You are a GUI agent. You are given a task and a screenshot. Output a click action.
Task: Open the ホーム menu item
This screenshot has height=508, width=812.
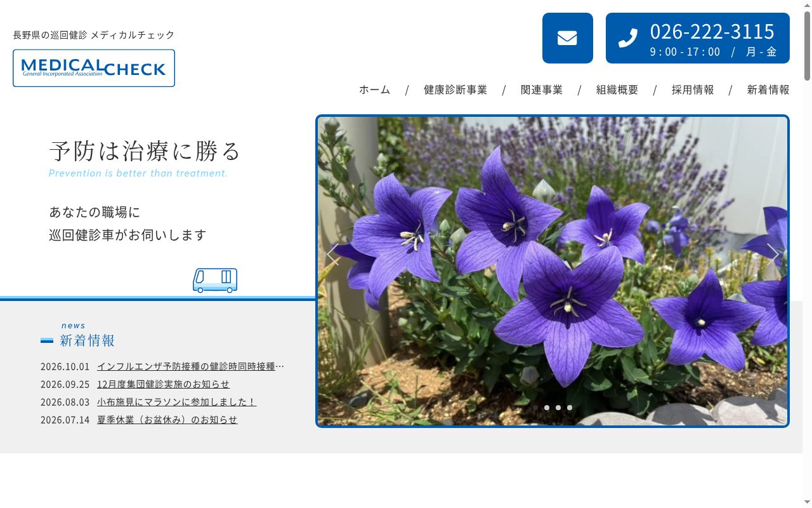pyautogui.click(x=375, y=90)
